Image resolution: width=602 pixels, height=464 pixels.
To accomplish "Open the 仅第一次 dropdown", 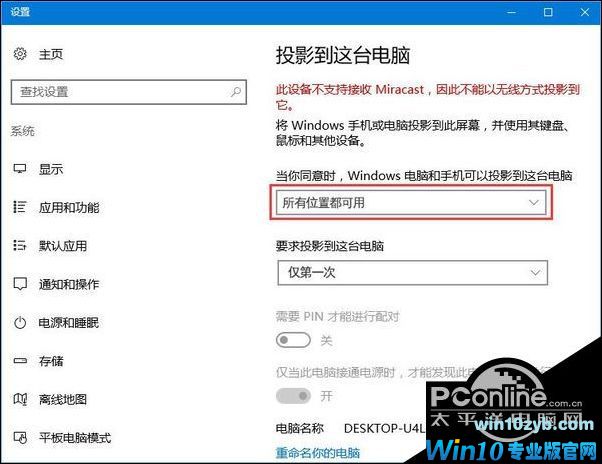I will pos(412,273).
